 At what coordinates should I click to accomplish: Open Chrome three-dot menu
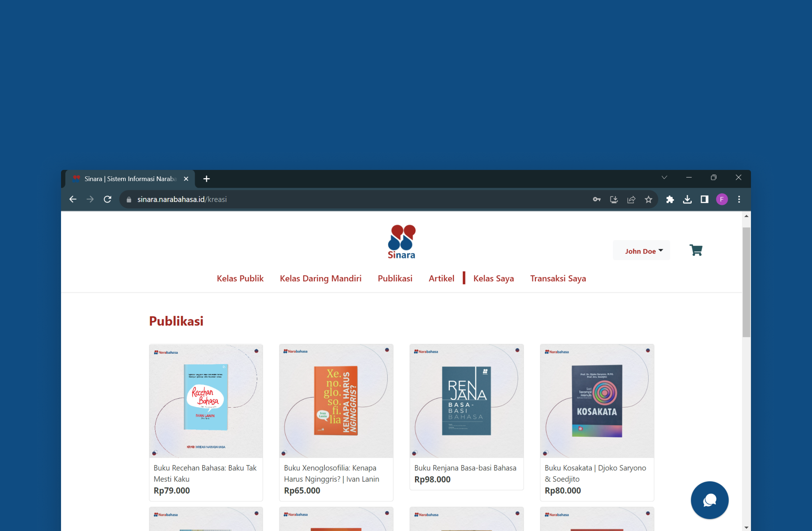click(x=739, y=199)
